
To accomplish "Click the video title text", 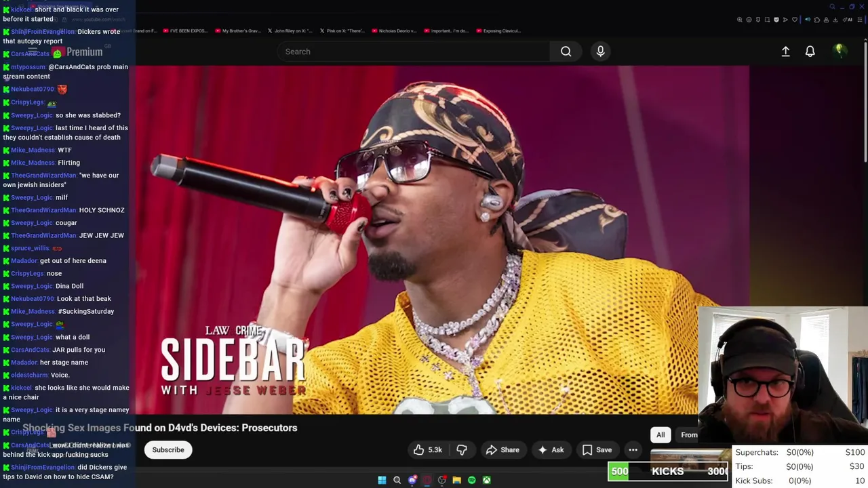I will point(160,428).
